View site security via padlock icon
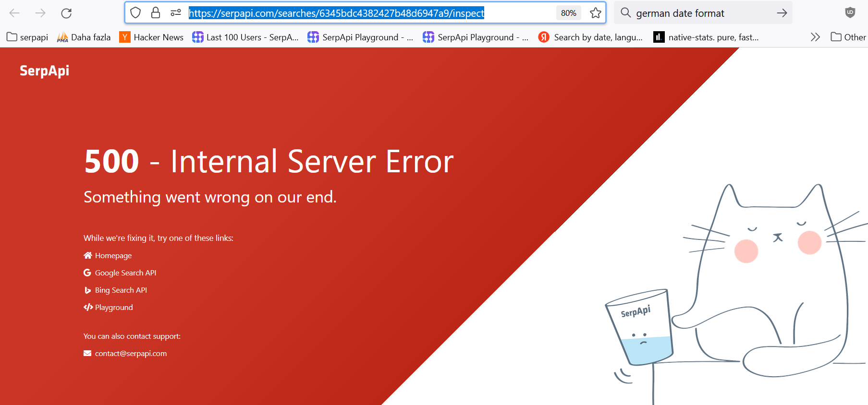Screen dimensions: 868x405 156,13
